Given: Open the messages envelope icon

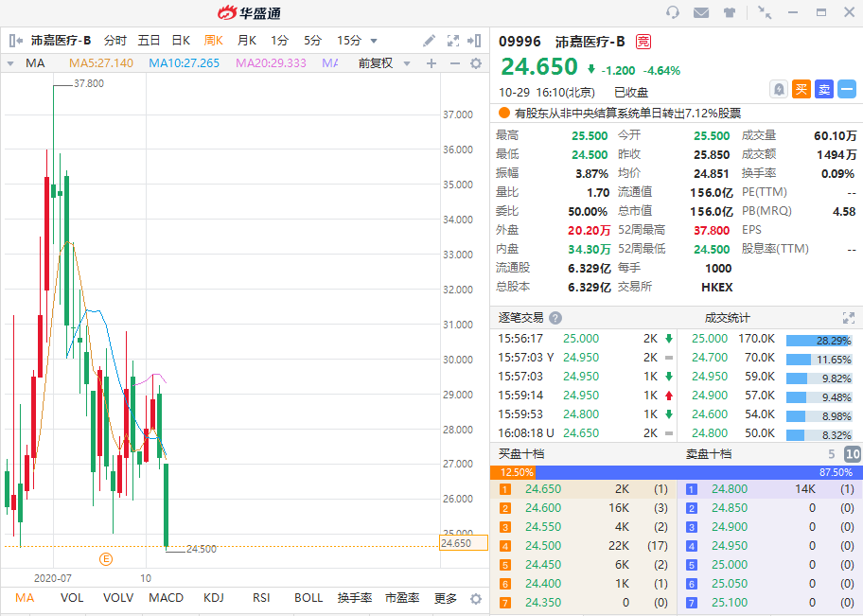Looking at the screenshot, I should tap(700, 12).
